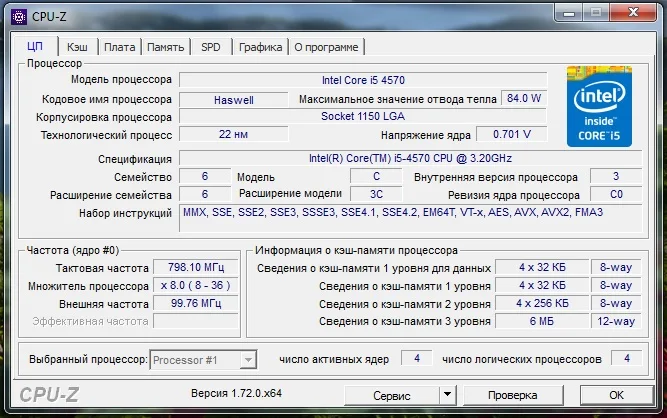Click the stepping value 3 field

tap(616, 176)
